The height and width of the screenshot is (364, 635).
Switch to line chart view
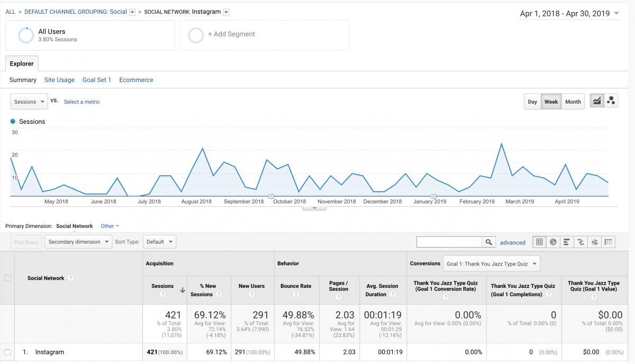point(597,102)
